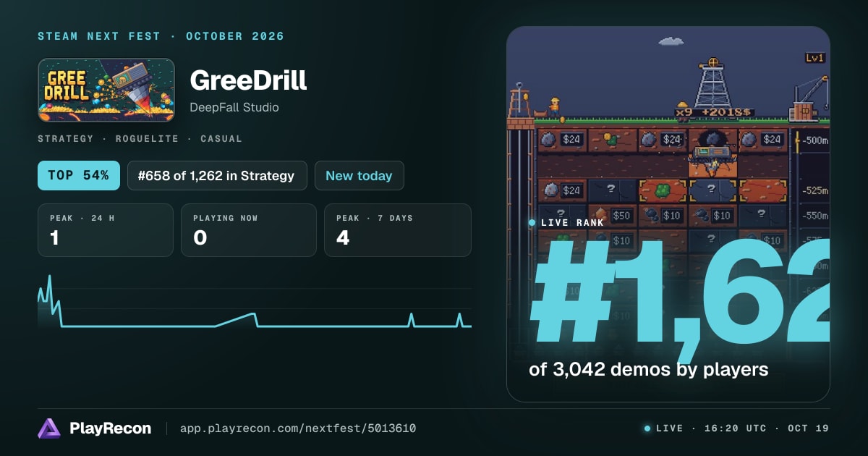Viewport: 868px width, 456px height.
Task: Click the game screenshot preview card
Action: pos(668,214)
